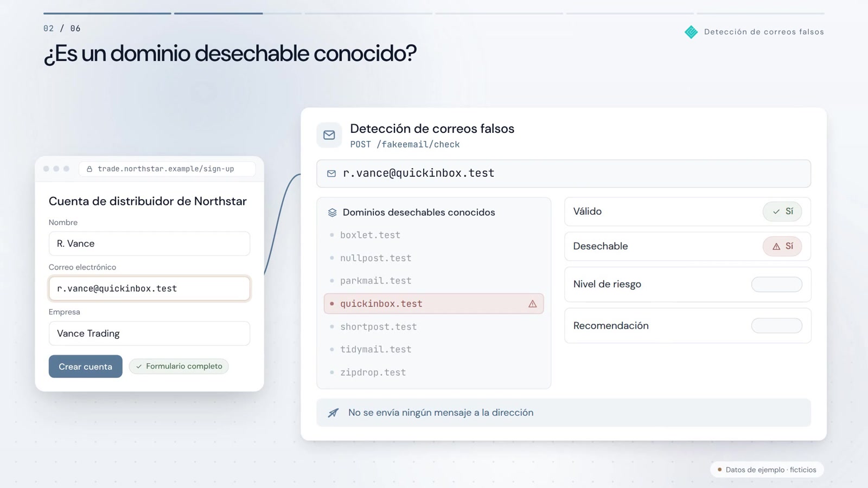Click the Dominios desechables conocidos heading
868x488 pixels.
click(419, 213)
